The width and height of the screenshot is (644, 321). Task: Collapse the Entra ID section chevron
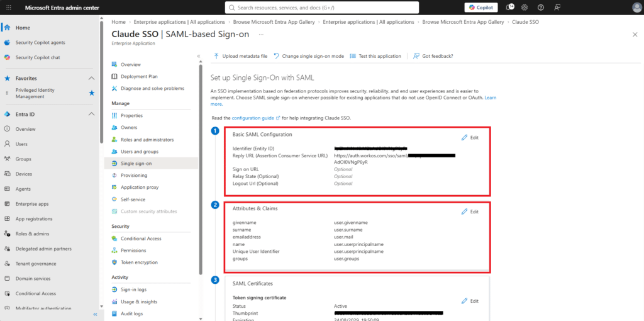tap(92, 115)
